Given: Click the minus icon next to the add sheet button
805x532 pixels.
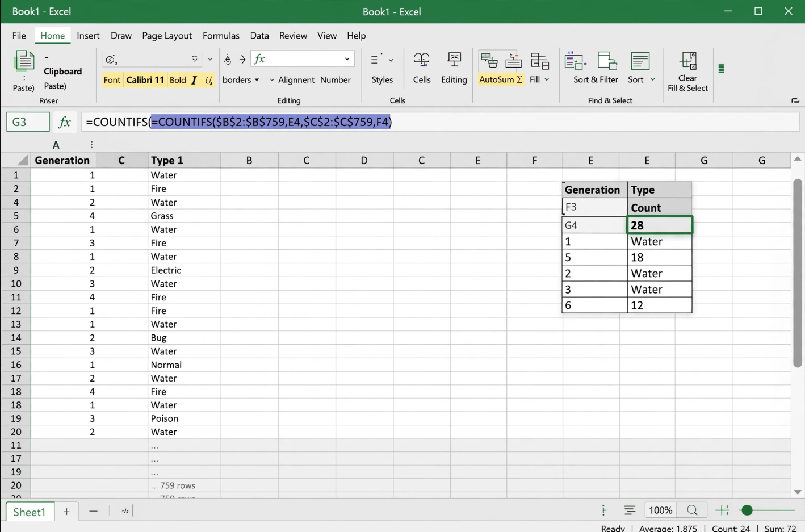Looking at the screenshot, I should click(x=93, y=511).
